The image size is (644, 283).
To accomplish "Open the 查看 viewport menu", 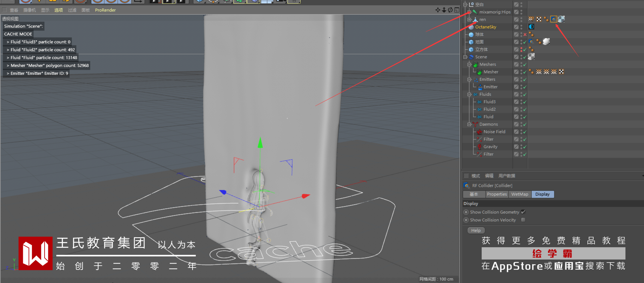I will pyautogui.click(x=14, y=10).
